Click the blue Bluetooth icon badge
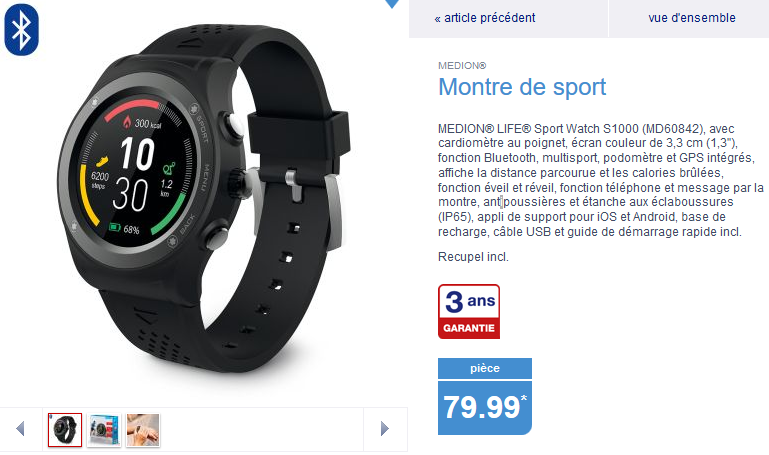 pyautogui.click(x=22, y=30)
